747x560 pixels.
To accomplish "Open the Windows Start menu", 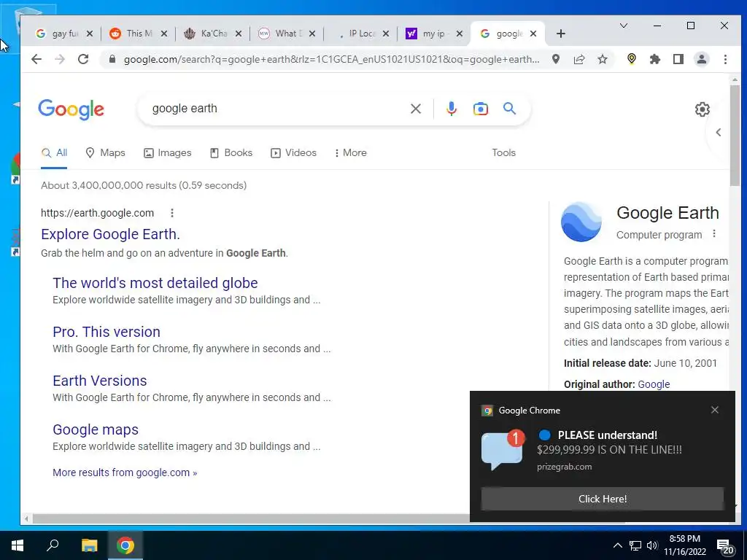I will tap(18, 545).
